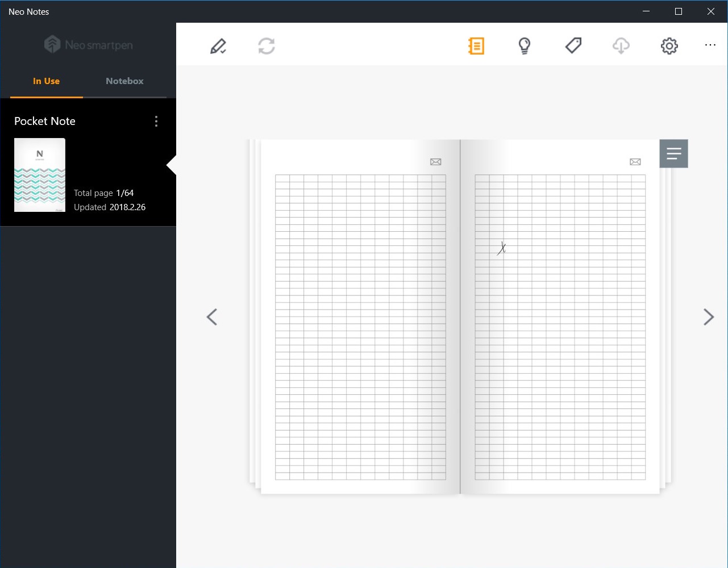The width and height of the screenshot is (728, 568).
Task: Click the Neo smartpen logo
Action: 89,45
